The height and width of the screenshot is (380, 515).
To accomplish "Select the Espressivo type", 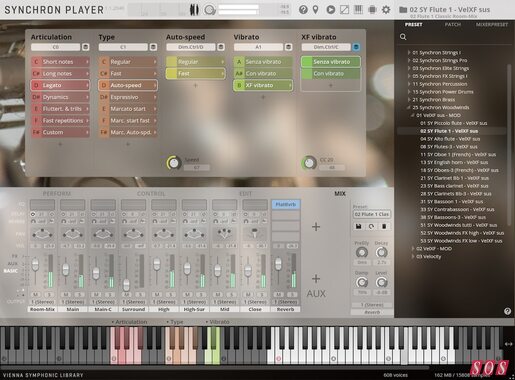I will [x=128, y=97].
